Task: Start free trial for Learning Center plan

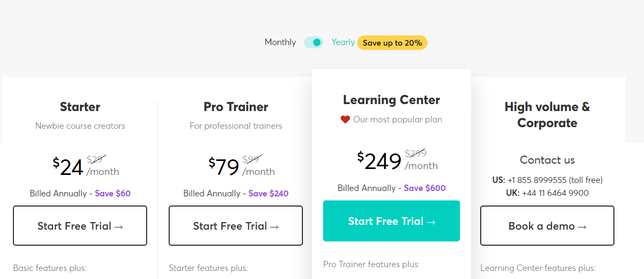Action: click(391, 221)
